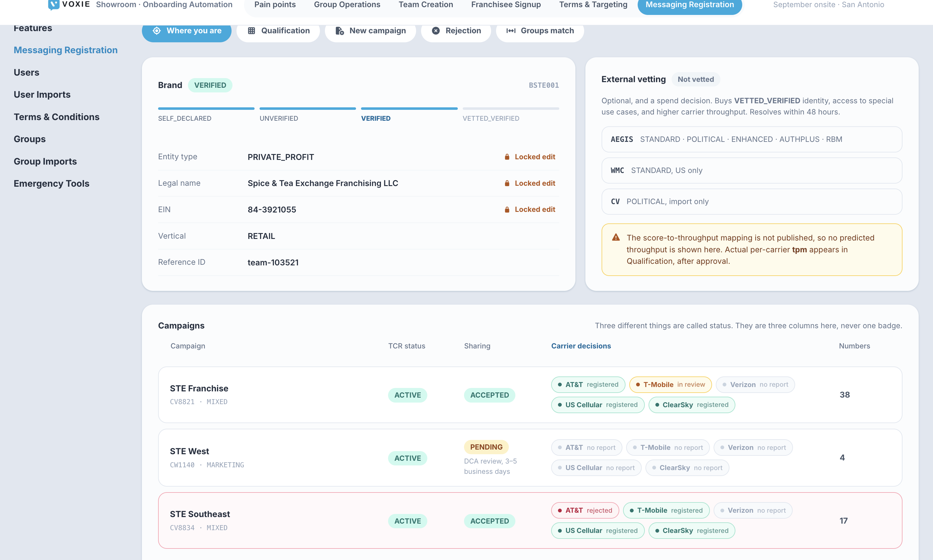Select the WMC STANDARD, US only option
The width and height of the screenshot is (933, 560).
(x=752, y=170)
